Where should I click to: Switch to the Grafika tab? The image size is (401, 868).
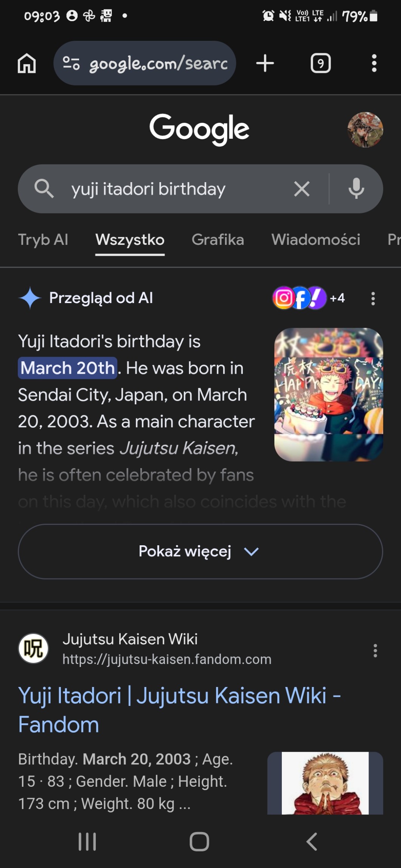click(x=218, y=240)
